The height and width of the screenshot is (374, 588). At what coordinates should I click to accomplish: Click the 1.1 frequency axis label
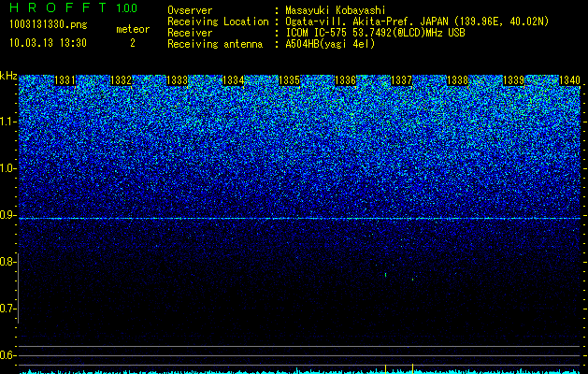(7, 122)
